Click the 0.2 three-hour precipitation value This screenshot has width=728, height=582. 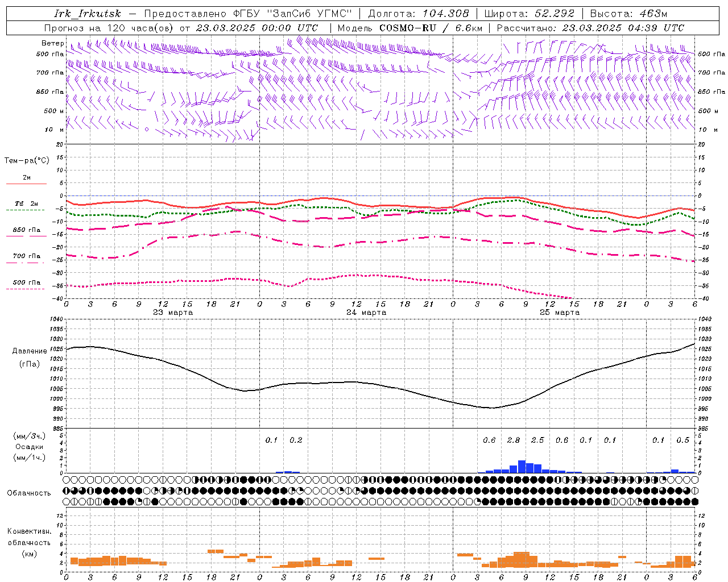[x=296, y=440]
